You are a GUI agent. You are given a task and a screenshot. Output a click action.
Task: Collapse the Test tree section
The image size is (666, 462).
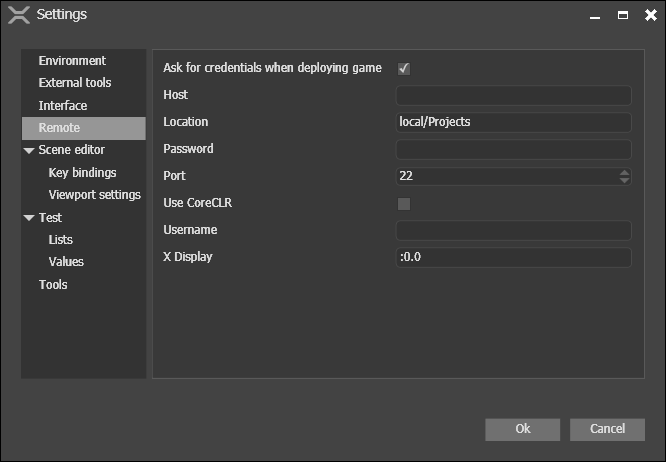29,218
